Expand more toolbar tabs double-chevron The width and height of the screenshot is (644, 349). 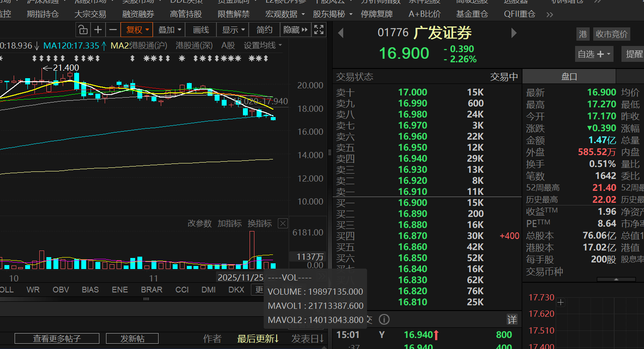[550, 14]
